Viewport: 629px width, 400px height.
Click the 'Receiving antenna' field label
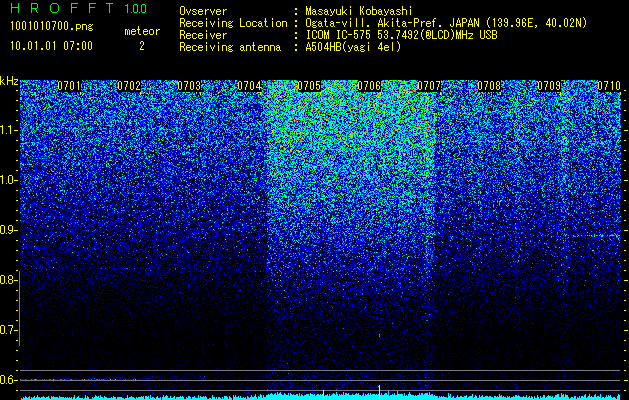pyautogui.click(x=230, y=47)
